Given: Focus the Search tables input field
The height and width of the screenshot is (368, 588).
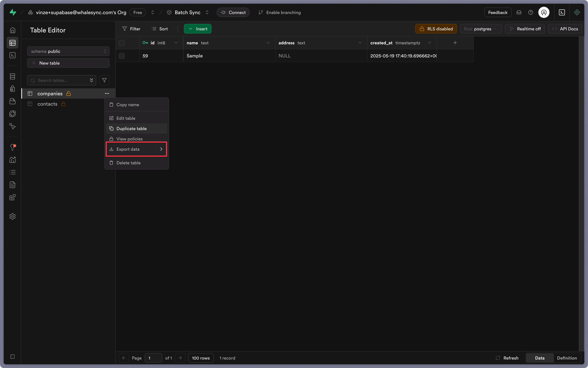Looking at the screenshot, I should point(62,80).
